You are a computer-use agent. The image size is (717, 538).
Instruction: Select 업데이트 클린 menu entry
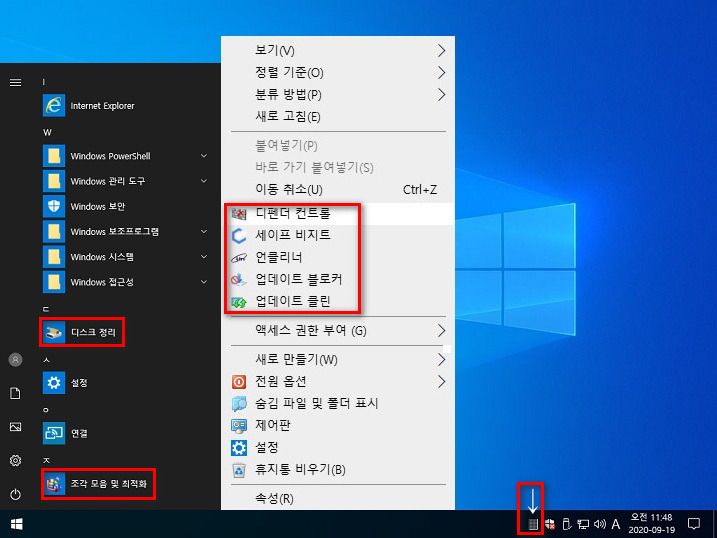(x=338, y=301)
